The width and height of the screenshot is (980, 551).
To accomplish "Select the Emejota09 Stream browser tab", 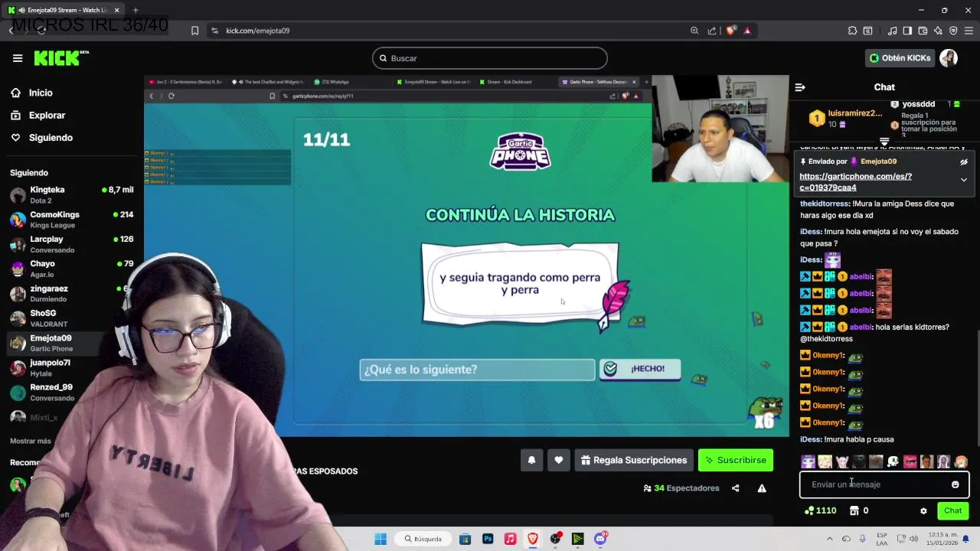I will point(61,10).
